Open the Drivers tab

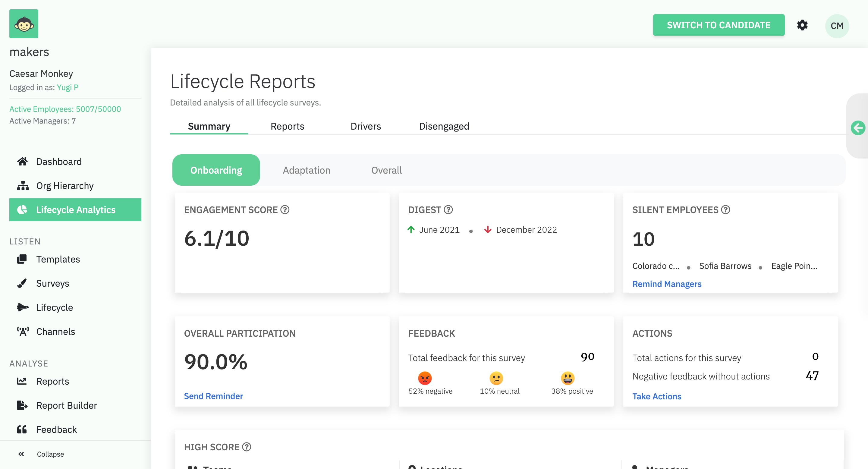(x=365, y=126)
